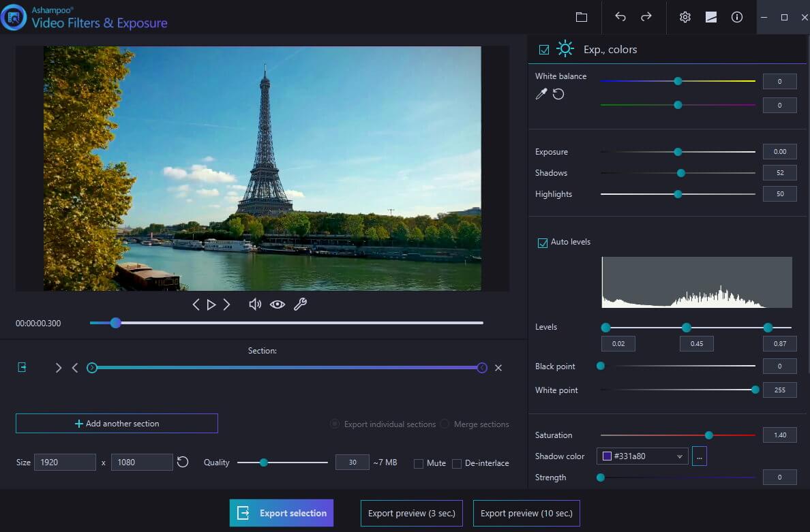Image resolution: width=810 pixels, height=532 pixels.
Task: Click Add another section
Action: (116, 423)
